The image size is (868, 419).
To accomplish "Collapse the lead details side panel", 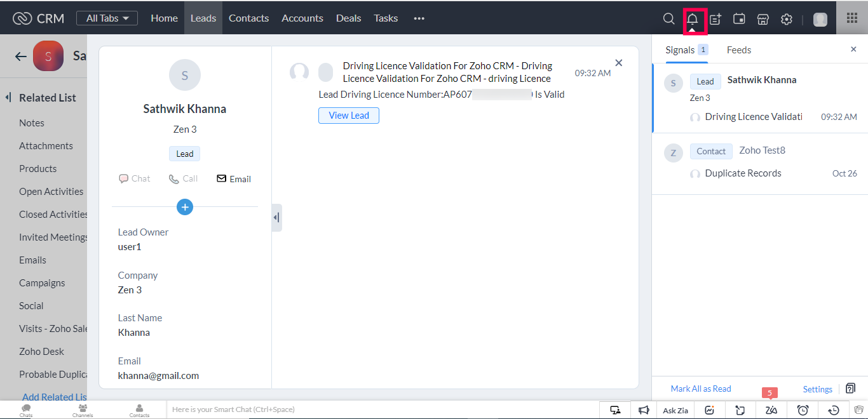I will [276, 218].
